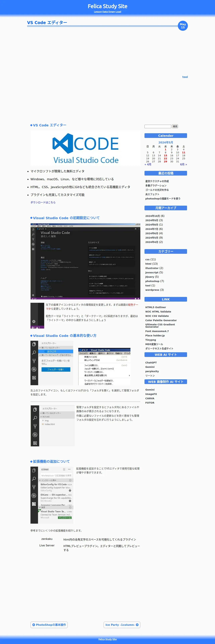Viewport: 215px width, 644px height.
Task: Open the 2024年7月 archive
Action: 152,229
